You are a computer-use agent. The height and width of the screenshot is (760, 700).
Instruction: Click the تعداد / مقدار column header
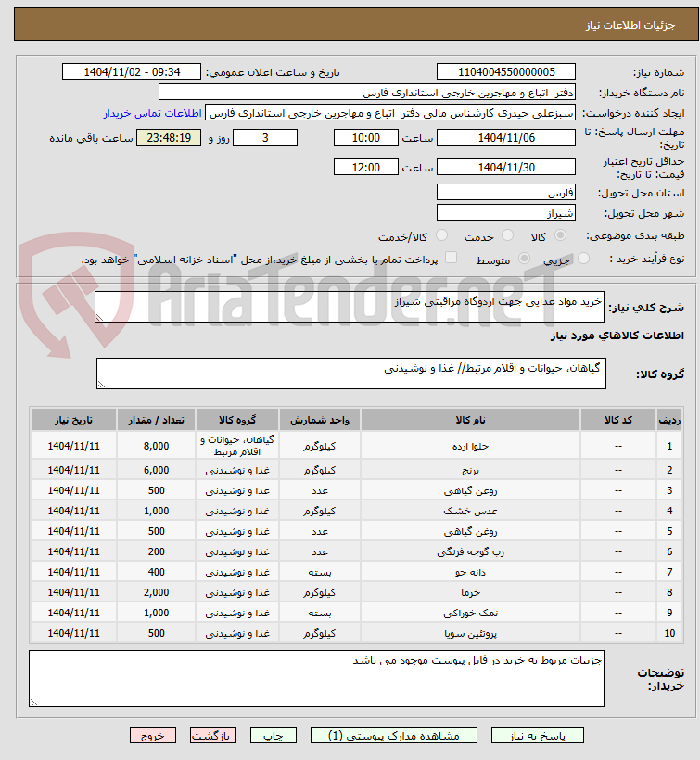(156, 420)
